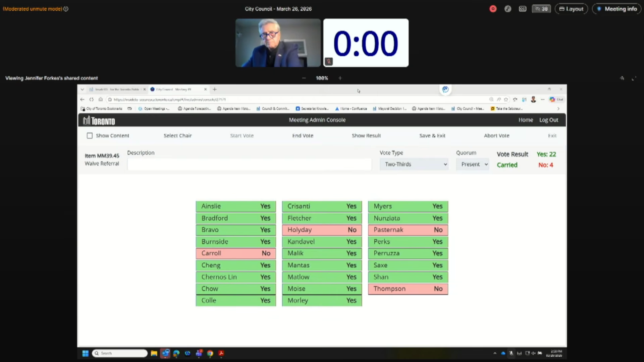This screenshot has width=644, height=362.
Task: Click the browser address bar URL
Action: 169,100
